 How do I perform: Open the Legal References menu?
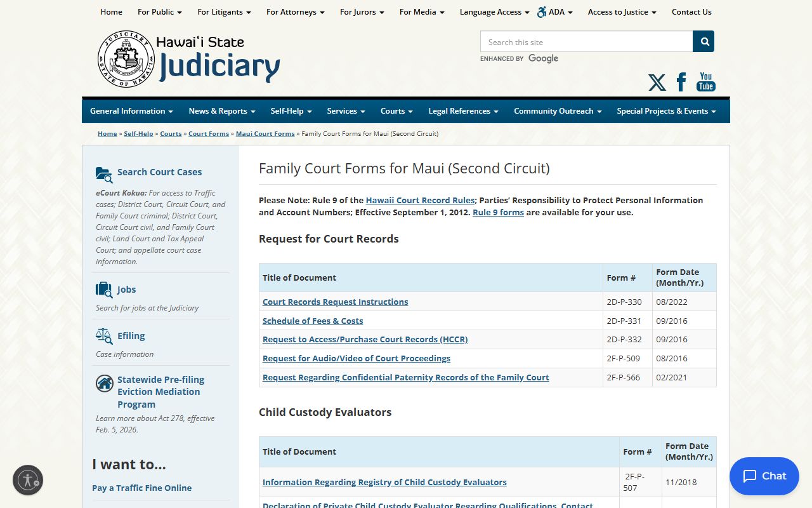(463, 110)
